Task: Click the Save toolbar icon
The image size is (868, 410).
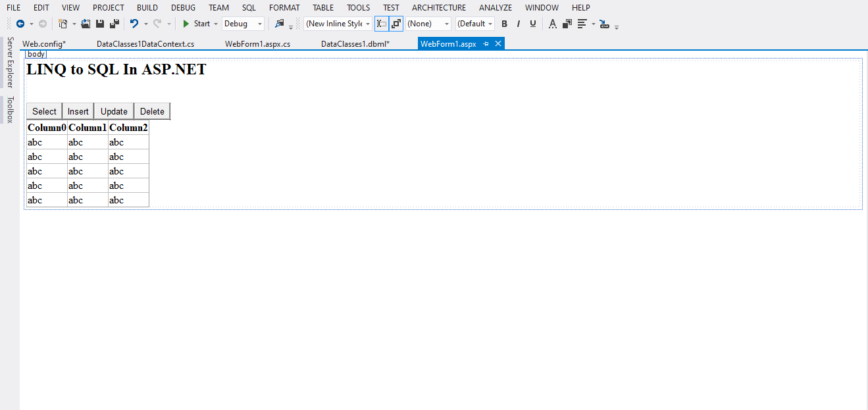Action: [x=100, y=24]
